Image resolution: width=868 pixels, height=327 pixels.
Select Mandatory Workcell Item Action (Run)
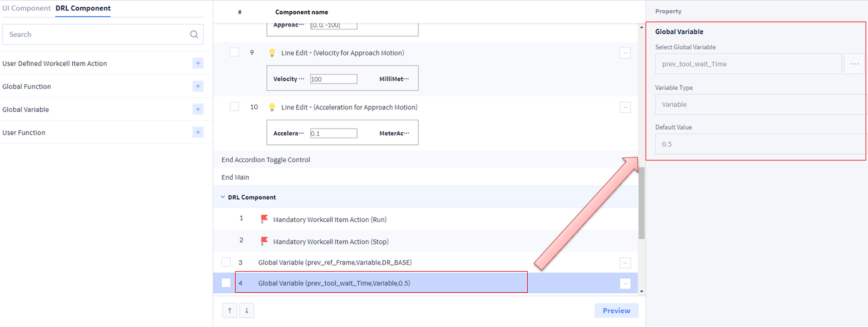tap(329, 219)
